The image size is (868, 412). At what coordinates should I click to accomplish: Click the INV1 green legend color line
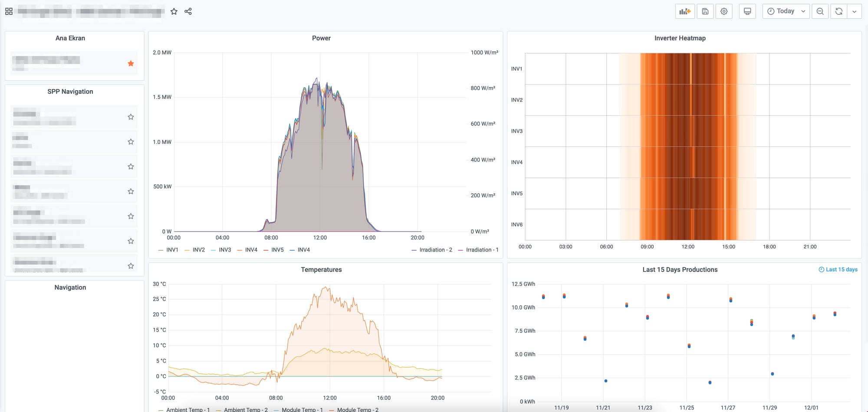[x=161, y=250]
